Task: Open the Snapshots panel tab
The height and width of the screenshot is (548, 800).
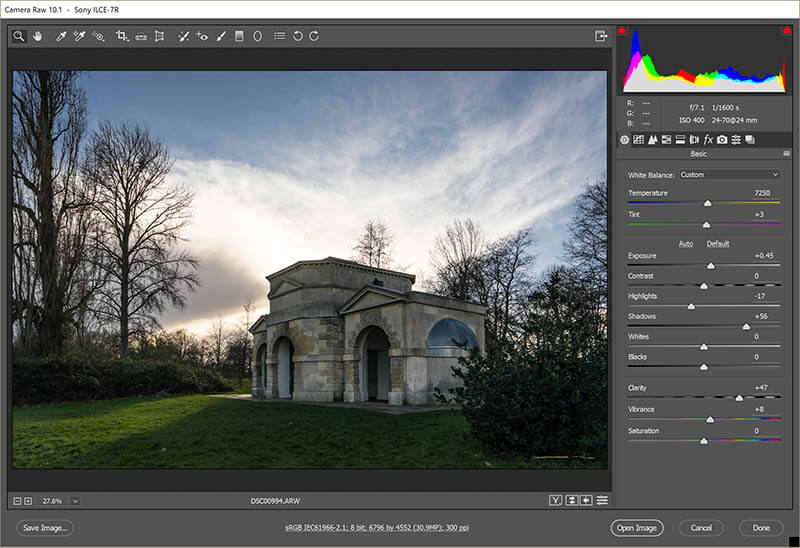Action: pyautogui.click(x=750, y=139)
